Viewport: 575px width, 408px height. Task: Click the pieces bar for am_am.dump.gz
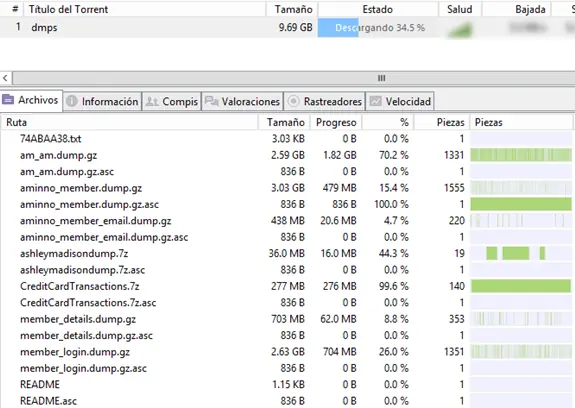click(x=521, y=155)
